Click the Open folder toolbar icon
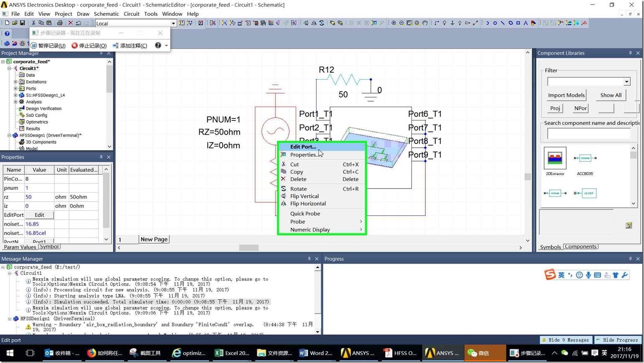The width and height of the screenshot is (644, 363). 15,23
